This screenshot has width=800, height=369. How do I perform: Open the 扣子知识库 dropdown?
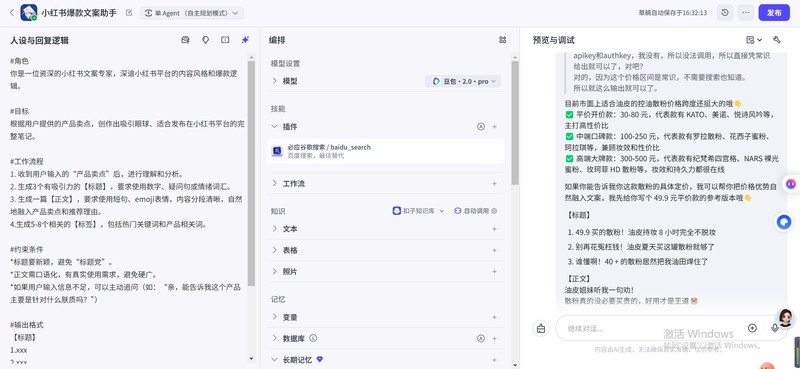[418, 211]
